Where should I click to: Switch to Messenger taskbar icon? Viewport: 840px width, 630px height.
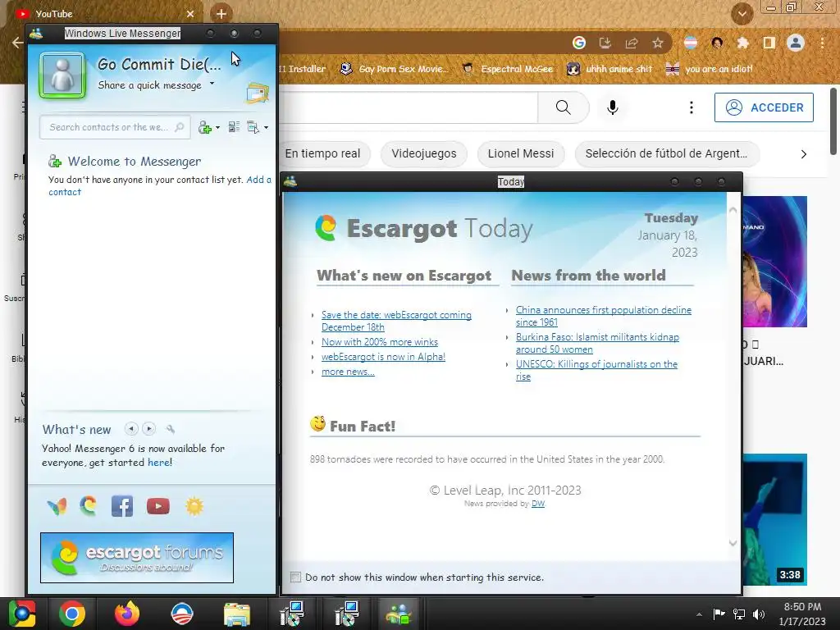pyautogui.click(x=399, y=614)
